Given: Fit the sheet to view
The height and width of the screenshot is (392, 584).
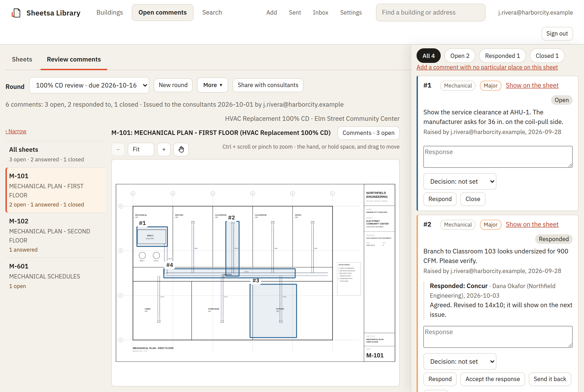Looking at the screenshot, I should (141, 149).
